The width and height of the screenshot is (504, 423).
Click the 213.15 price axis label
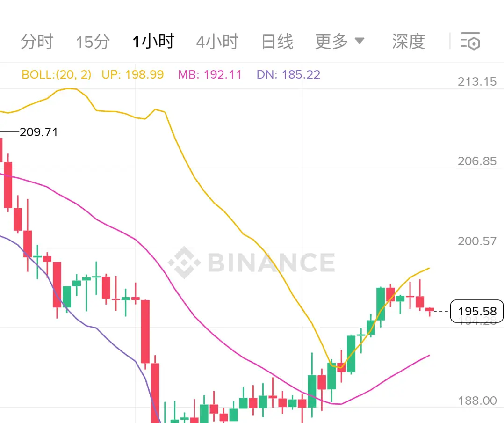click(477, 82)
